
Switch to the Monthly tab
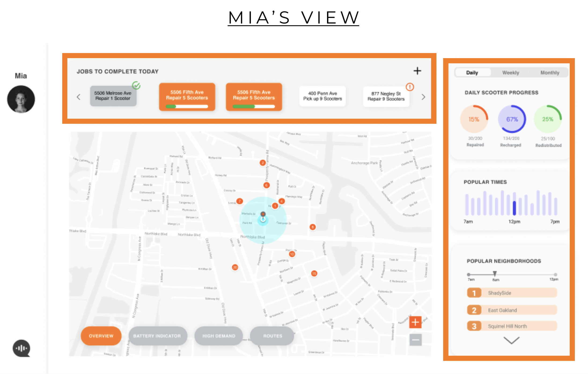(x=550, y=73)
